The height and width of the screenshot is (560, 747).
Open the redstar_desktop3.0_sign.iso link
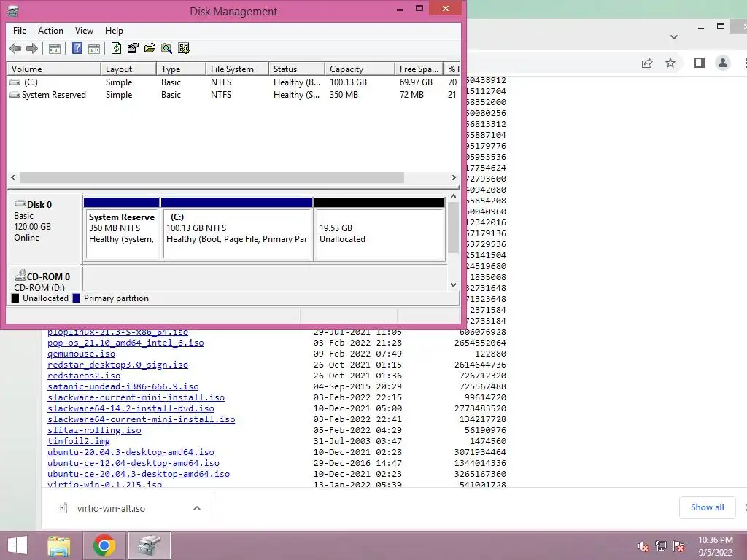click(x=117, y=365)
